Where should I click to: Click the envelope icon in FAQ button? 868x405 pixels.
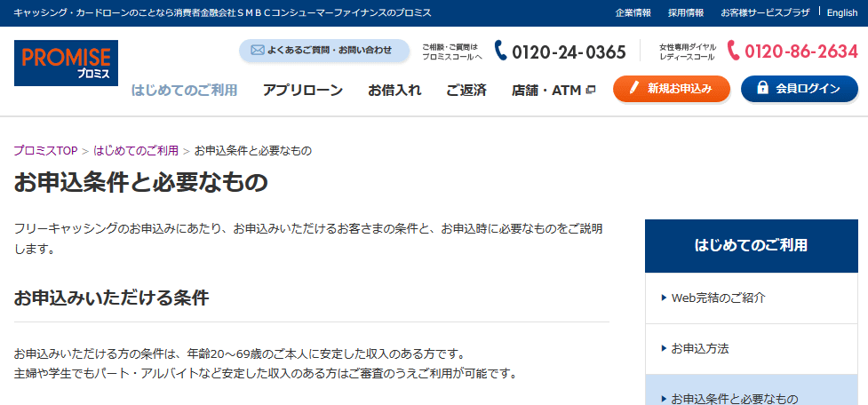(x=258, y=51)
